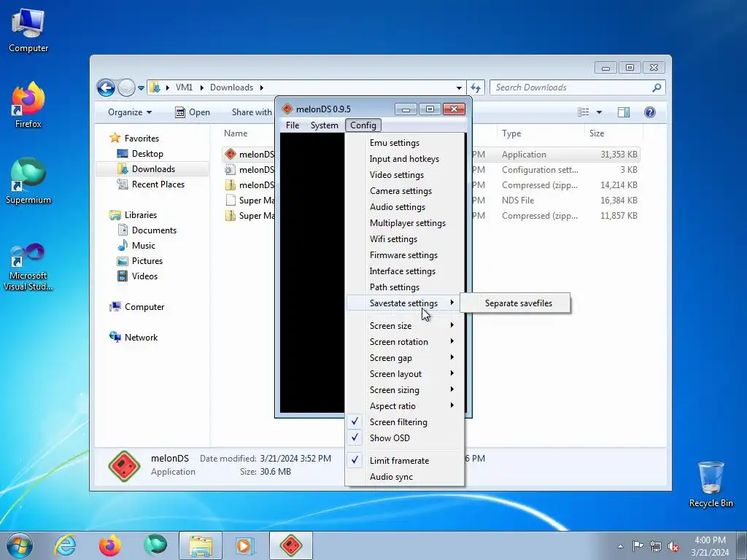
Task: Open Wifi settings
Action: coord(405,239)
